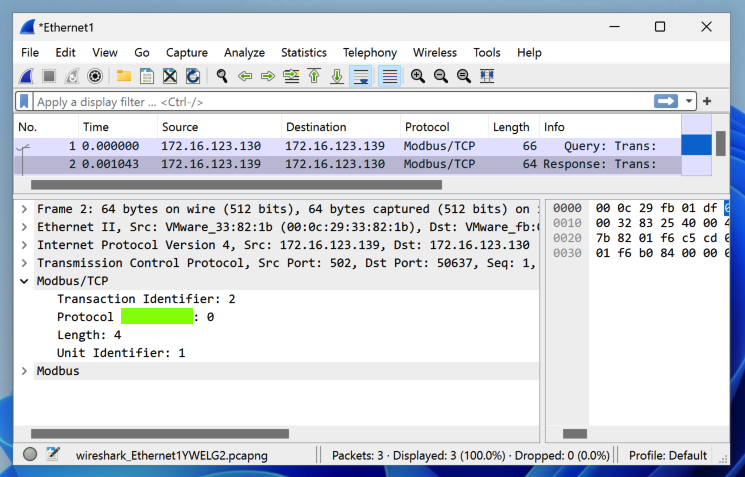Expand Transmission Control Protocol node
This screenshot has width=745, height=477.
tap(24, 263)
